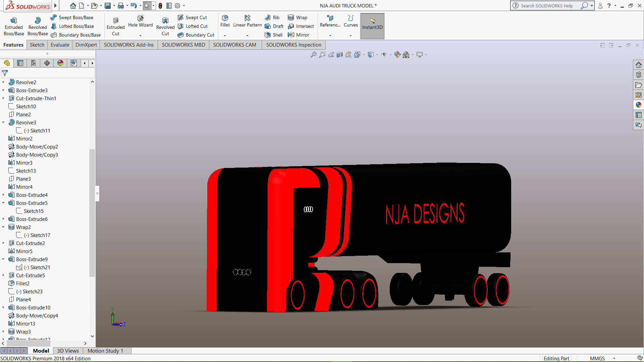Click the feature tree filter field
644x362 pixels.
pos(48,73)
